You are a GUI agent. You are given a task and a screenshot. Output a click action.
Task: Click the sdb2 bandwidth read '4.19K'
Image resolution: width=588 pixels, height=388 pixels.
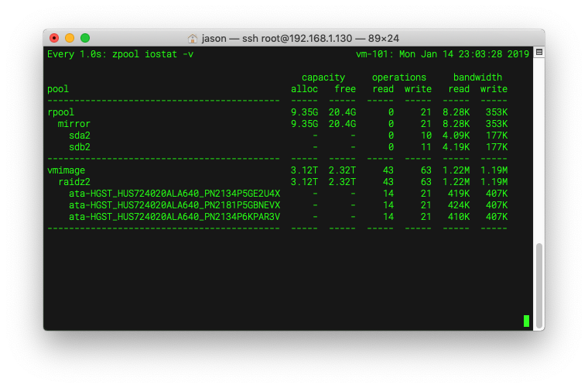click(456, 147)
